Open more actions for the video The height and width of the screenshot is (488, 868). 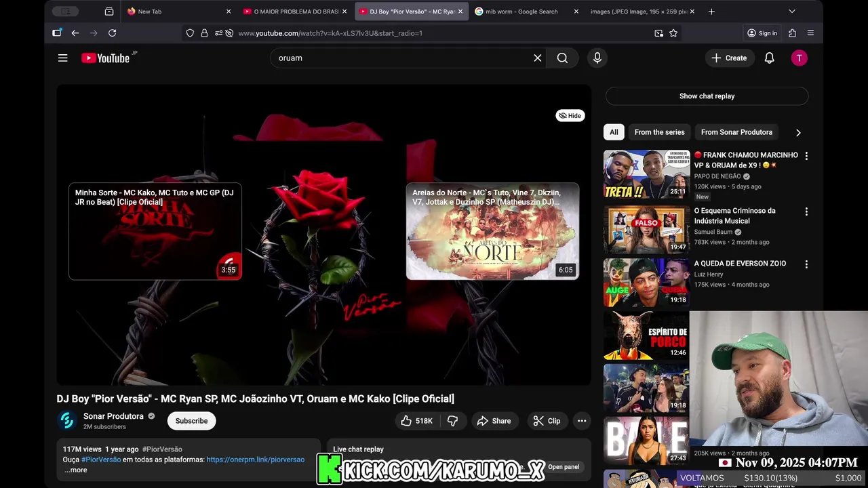pyautogui.click(x=582, y=421)
